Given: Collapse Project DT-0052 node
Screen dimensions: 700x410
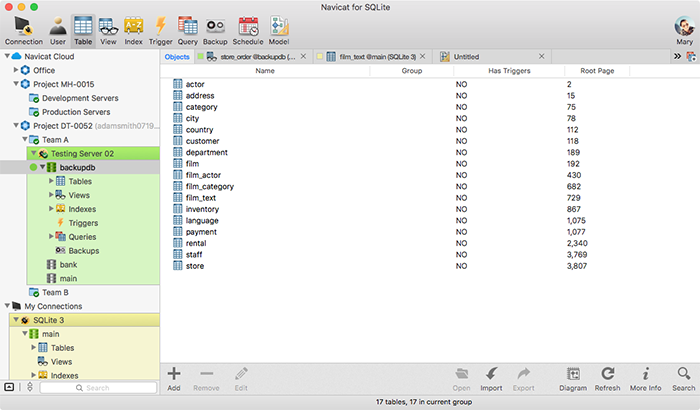Looking at the screenshot, I should coord(16,126).
